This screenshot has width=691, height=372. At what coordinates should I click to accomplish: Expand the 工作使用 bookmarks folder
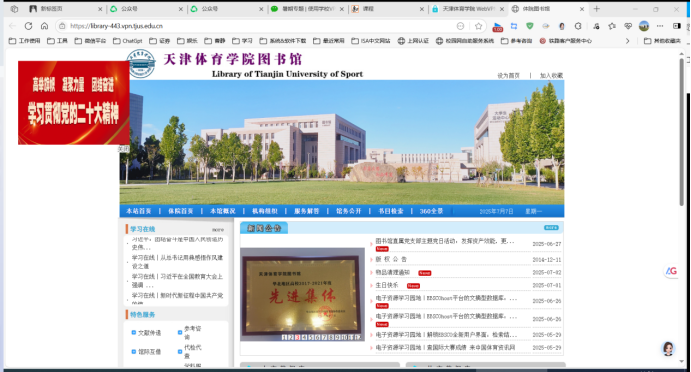pyautogui.click(x=25, y=41)
